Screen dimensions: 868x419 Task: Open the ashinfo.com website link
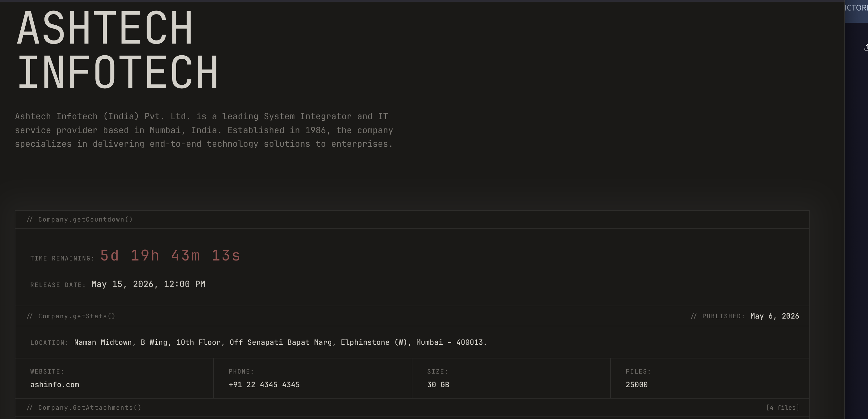coord(55,385)
